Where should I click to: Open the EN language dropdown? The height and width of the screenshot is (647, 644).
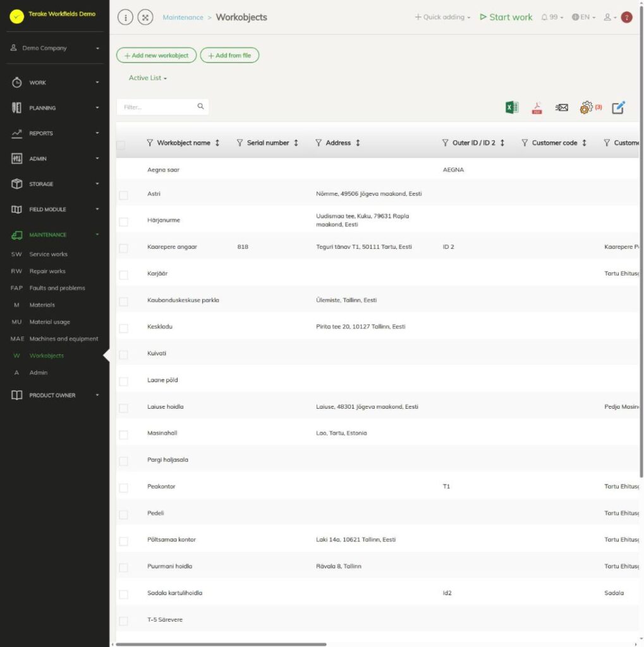tap(583, 17)
